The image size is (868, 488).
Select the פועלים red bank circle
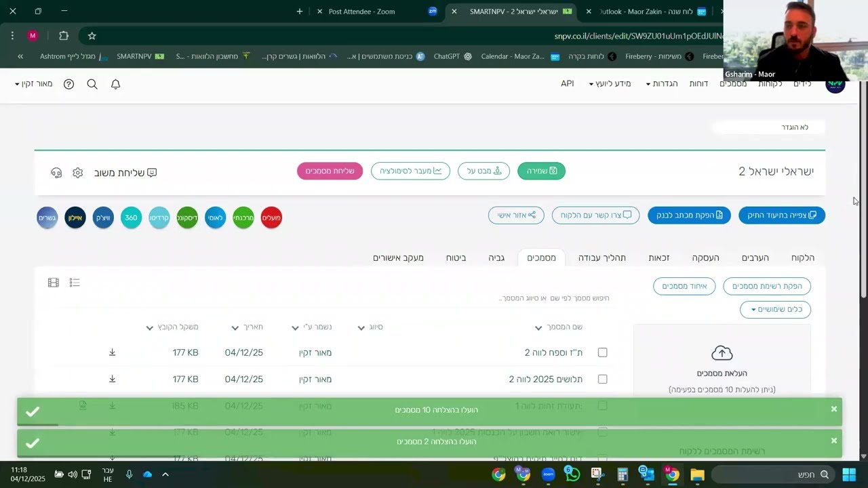271,218
